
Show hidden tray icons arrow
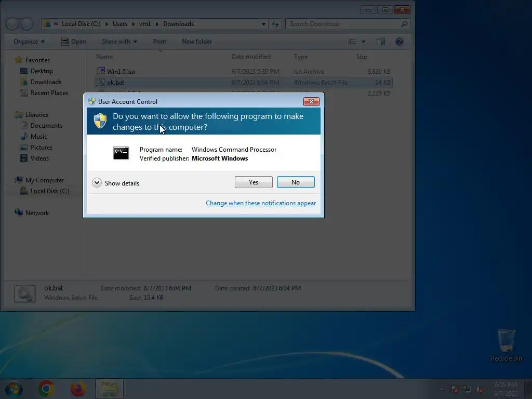pos(442,389)
